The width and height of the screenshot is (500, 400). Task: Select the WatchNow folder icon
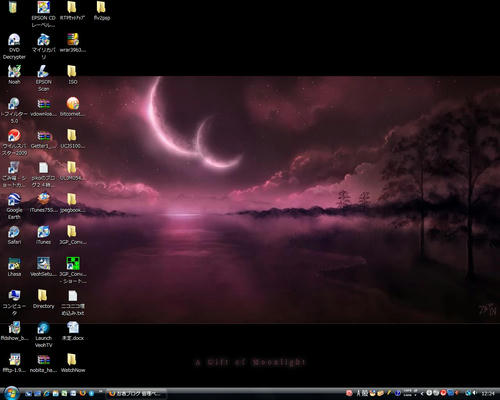pyautogui.click(x=73, y=363)
